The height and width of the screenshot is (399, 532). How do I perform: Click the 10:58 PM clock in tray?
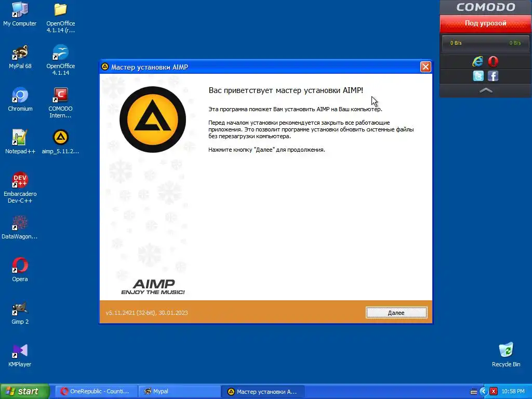(513, 391)
